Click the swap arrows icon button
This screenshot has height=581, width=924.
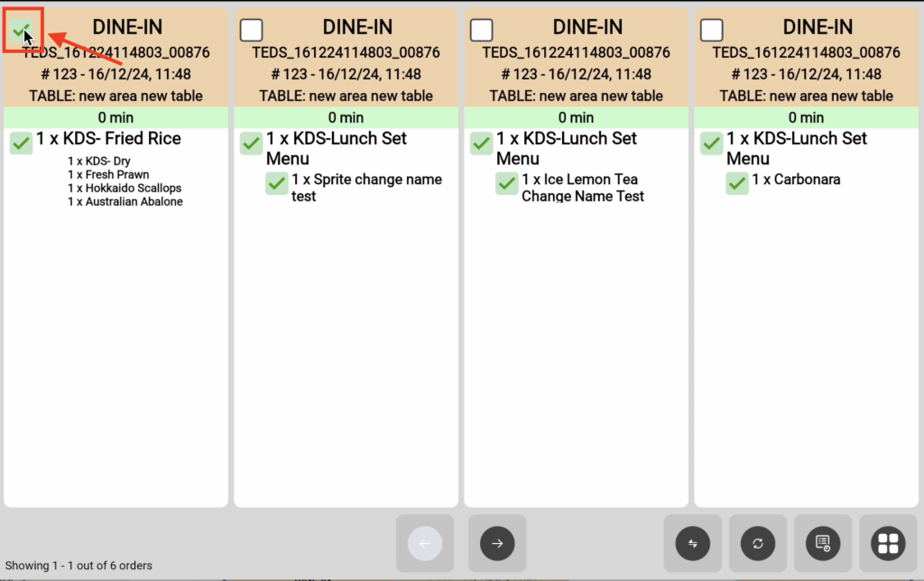click(x=692, y=543)
